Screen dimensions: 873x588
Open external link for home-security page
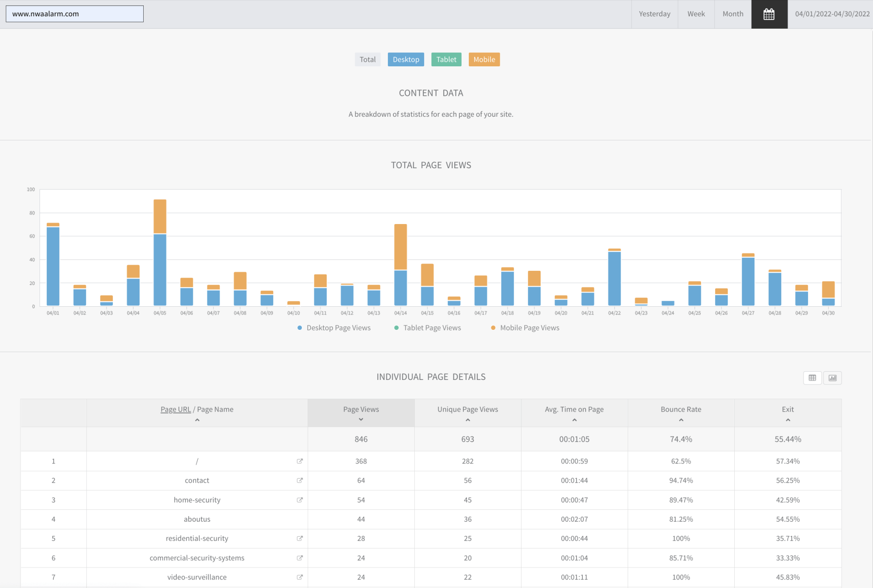[x=300, y=500]
